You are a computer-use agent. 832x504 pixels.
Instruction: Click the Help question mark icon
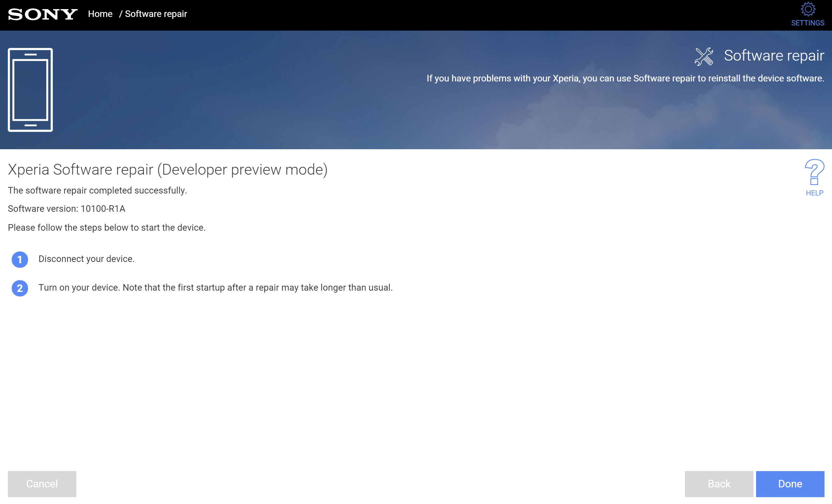tap(814, 172)
